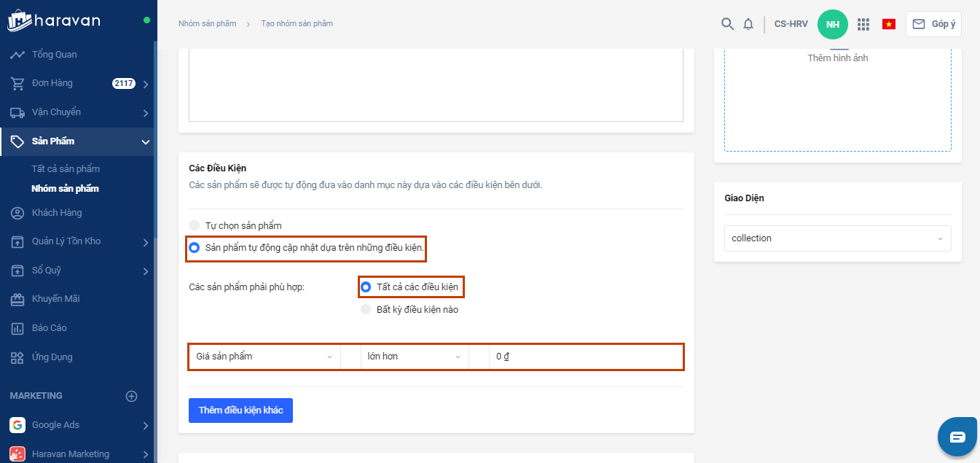Image resolution: width=980 pixels, height=463 pixels.
Task: Click 'Nhóm sản phẩm' breadcrumb link
Action: point(208,23)
